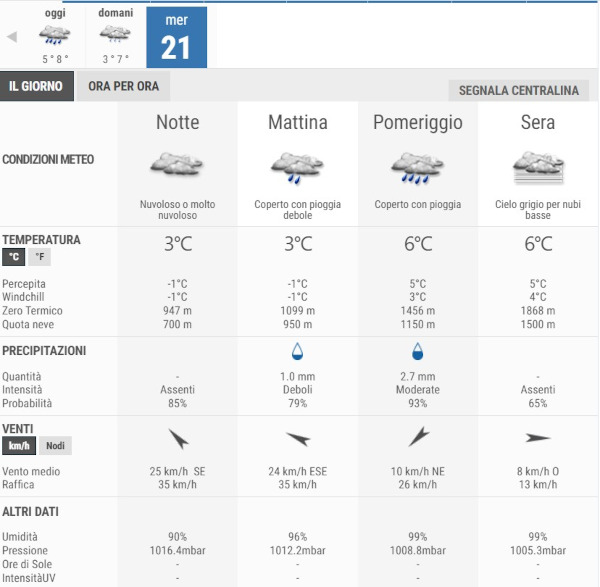Select the mer 21 forecast day
Screen dimensions: 600x587
click(176, 37)
